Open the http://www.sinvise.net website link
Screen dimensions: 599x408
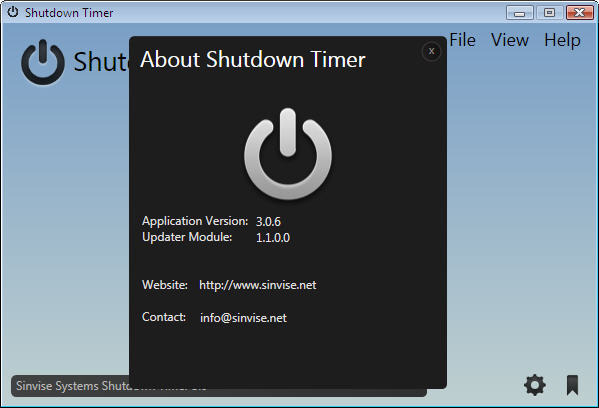coord(257,285)
